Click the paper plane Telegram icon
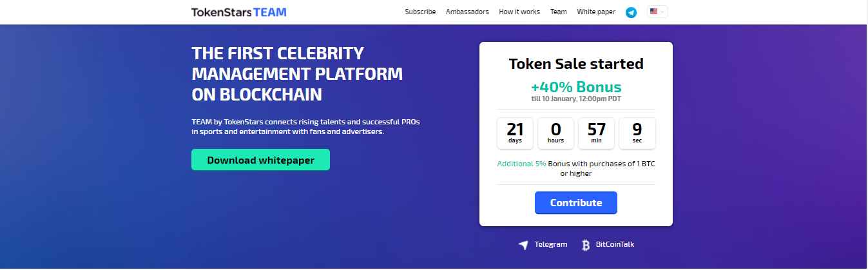The height and width of the screenshot is (270, 868). coord(523,245)
